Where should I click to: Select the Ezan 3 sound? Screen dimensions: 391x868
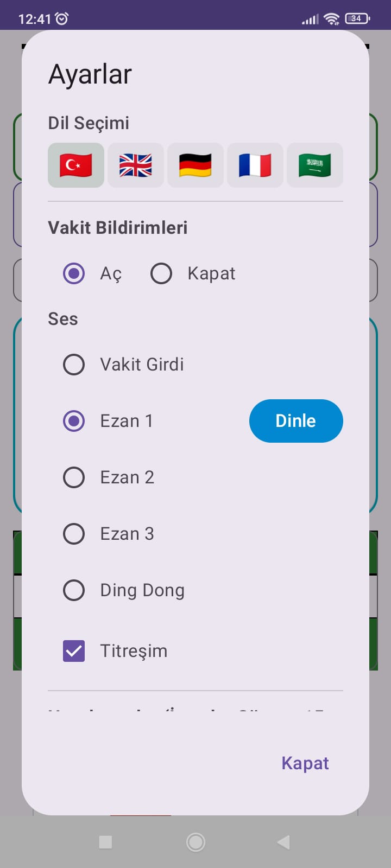pos(74,534)
